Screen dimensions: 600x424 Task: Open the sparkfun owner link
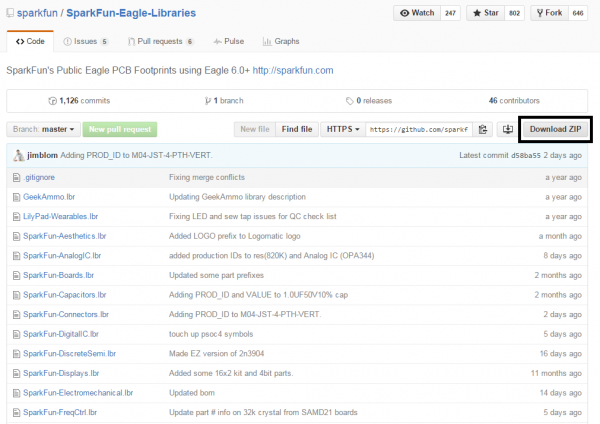37,13
